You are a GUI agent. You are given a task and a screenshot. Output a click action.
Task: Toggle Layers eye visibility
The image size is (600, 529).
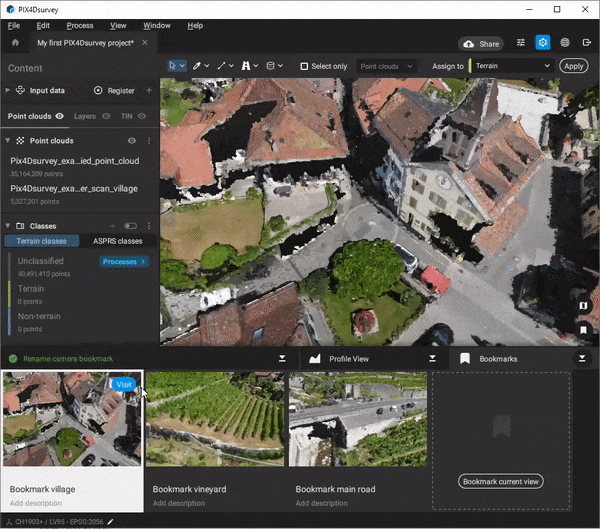tap(106, 116)
